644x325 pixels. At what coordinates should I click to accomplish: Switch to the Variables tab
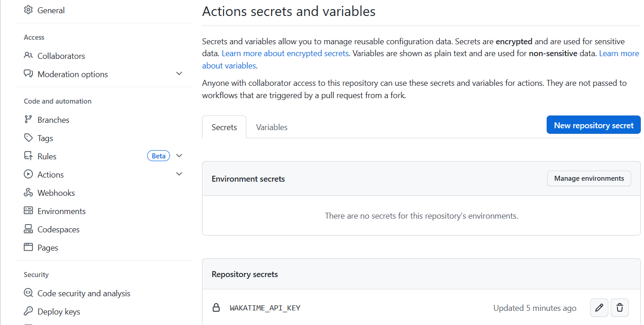pos(271,127)
